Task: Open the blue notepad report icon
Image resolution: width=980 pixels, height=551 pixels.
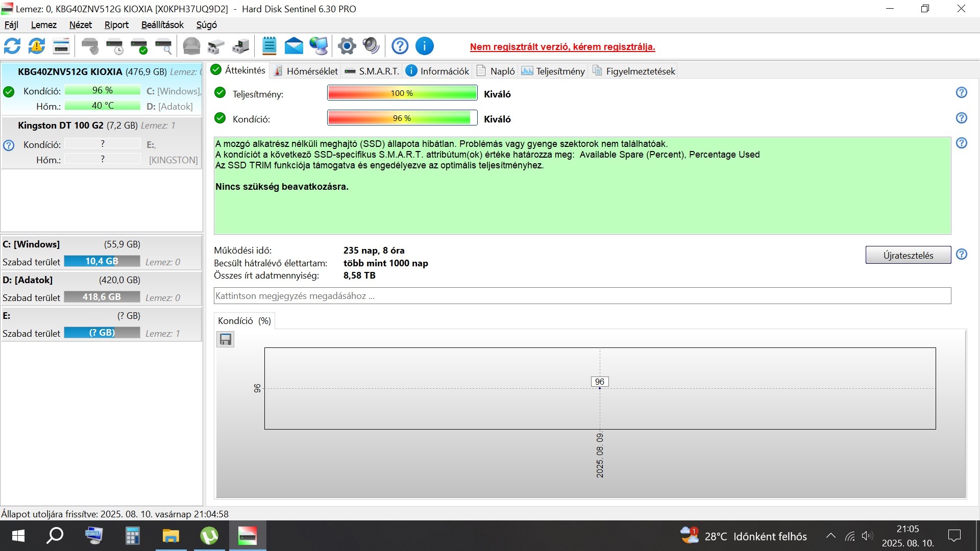Action: 269,46
